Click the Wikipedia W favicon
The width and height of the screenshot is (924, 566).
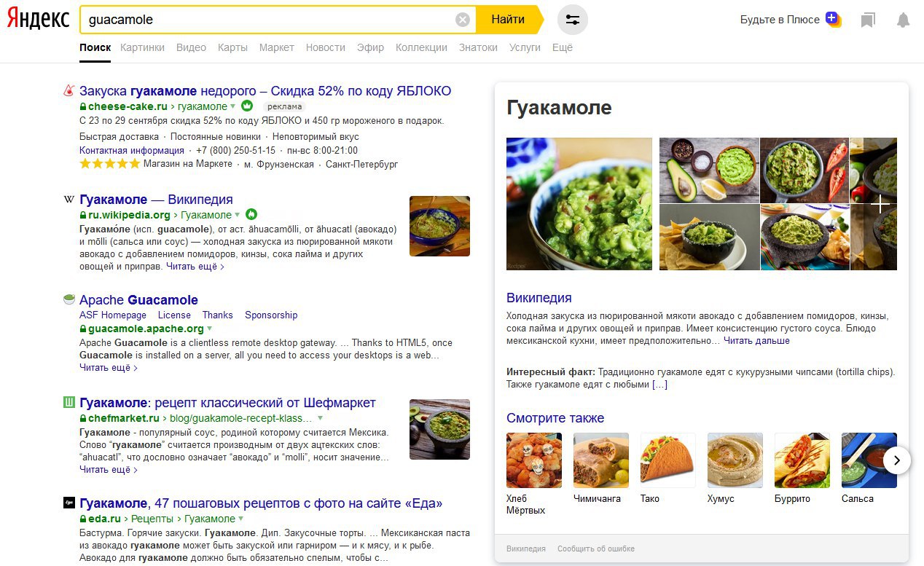point(69,199)
